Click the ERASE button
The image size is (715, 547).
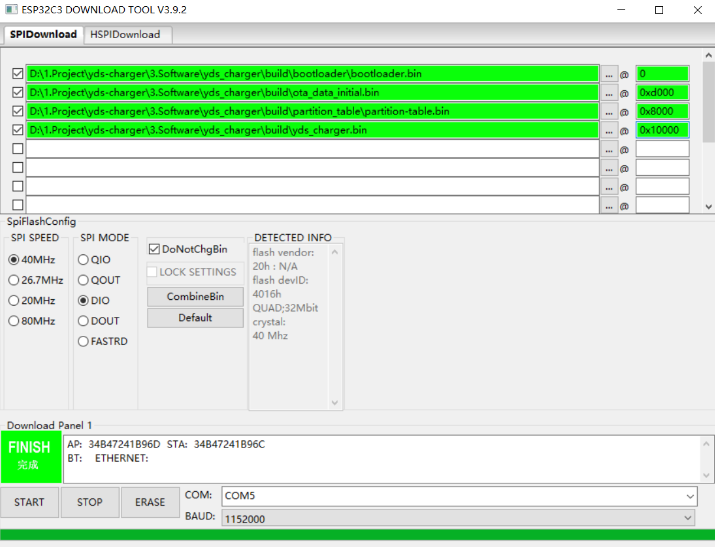coord(150,502)
